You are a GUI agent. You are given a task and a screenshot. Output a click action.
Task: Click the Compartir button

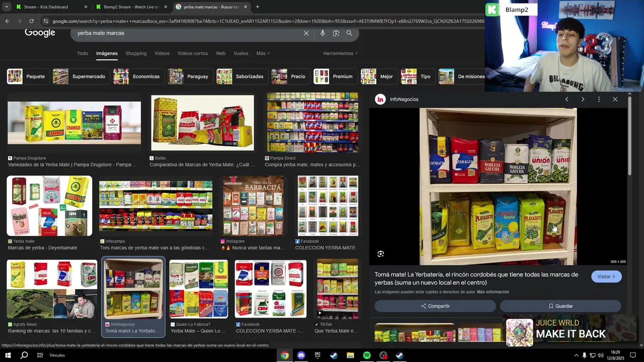coord(435,306)
